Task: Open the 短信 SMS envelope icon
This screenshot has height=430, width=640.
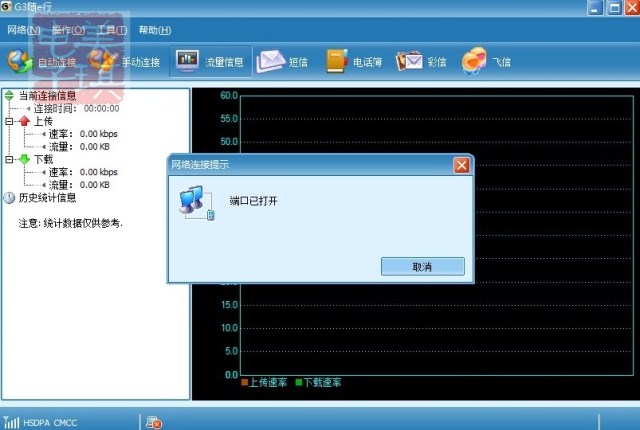Action: point(270,61)
